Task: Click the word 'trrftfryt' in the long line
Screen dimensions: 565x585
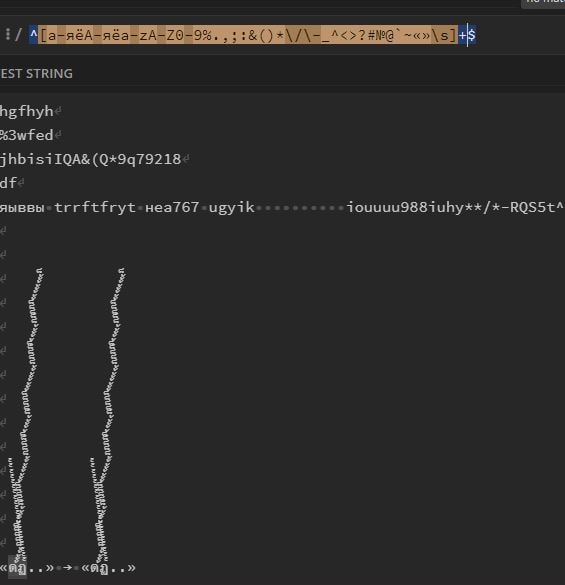Action: point(95,207)
